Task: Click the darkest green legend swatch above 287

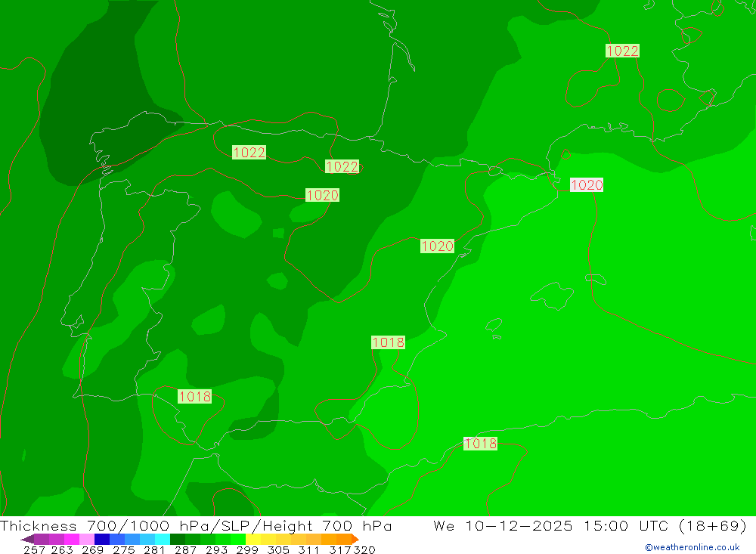Action: [178, 539]
